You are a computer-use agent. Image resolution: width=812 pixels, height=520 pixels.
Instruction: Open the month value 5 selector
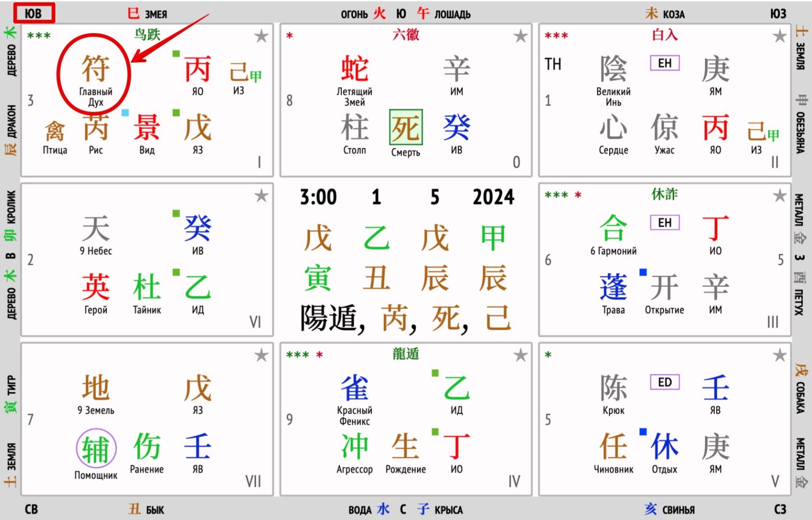[434, 197]
